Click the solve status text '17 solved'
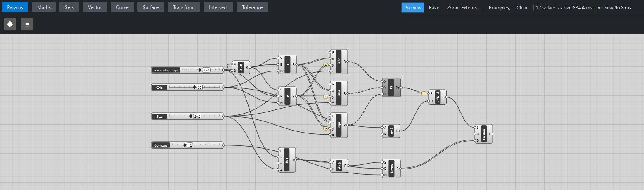 click(x=545, y=8)
